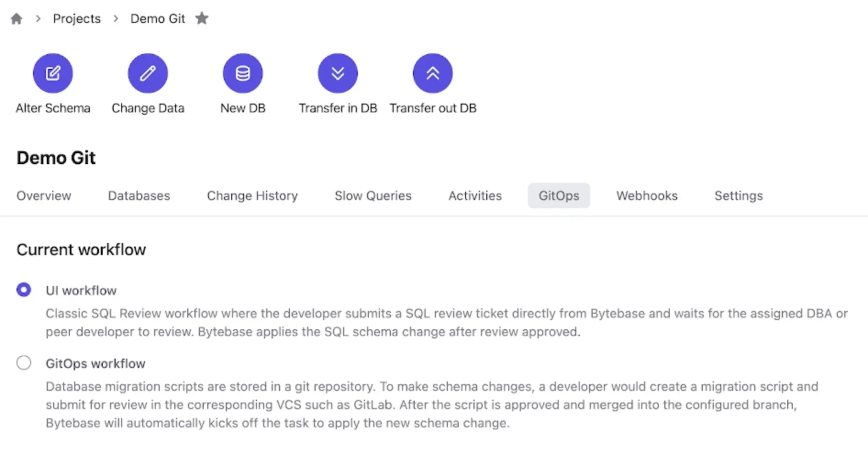This screenshot has width=868, height=476.
Task: Click the home icon in the breadcrumb
Action: 16,18
